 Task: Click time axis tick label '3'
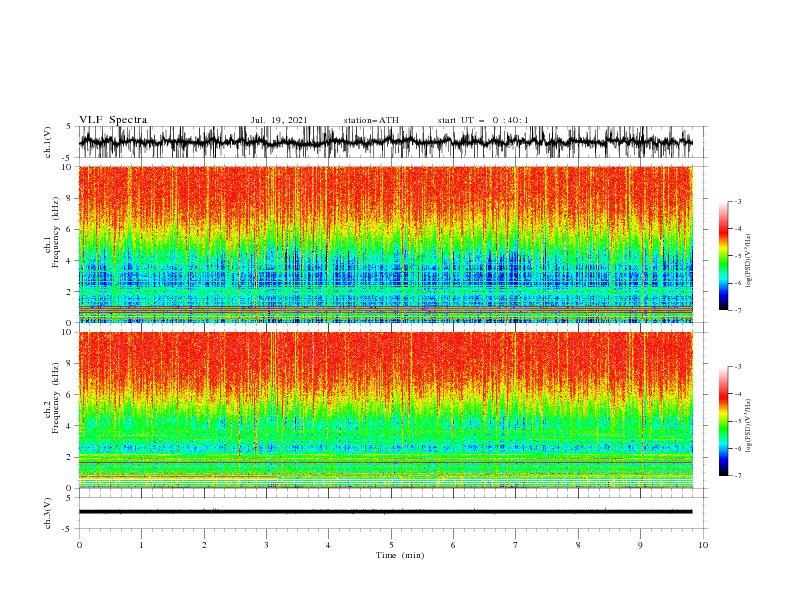(266, 545)
